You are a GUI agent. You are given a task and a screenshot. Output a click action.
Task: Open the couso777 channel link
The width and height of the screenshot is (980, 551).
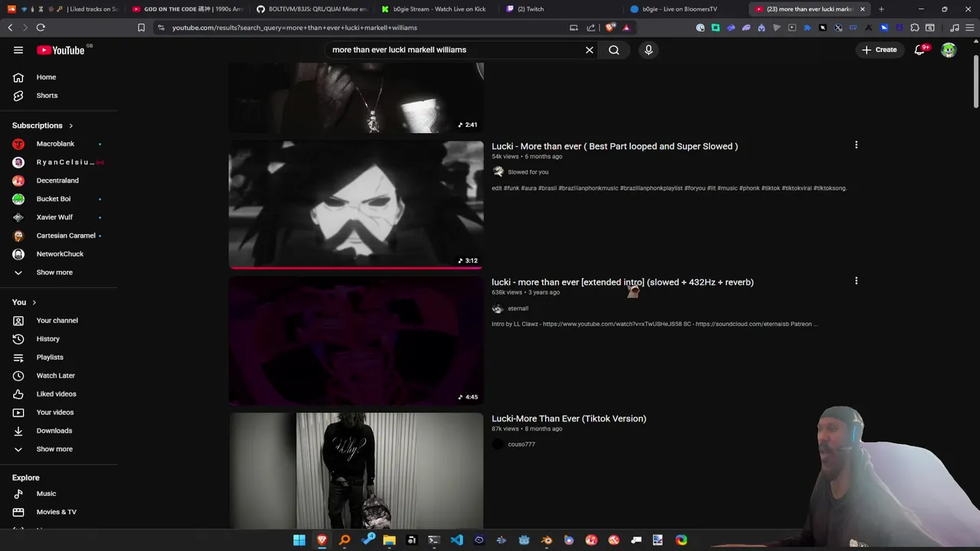coord(521,445)
